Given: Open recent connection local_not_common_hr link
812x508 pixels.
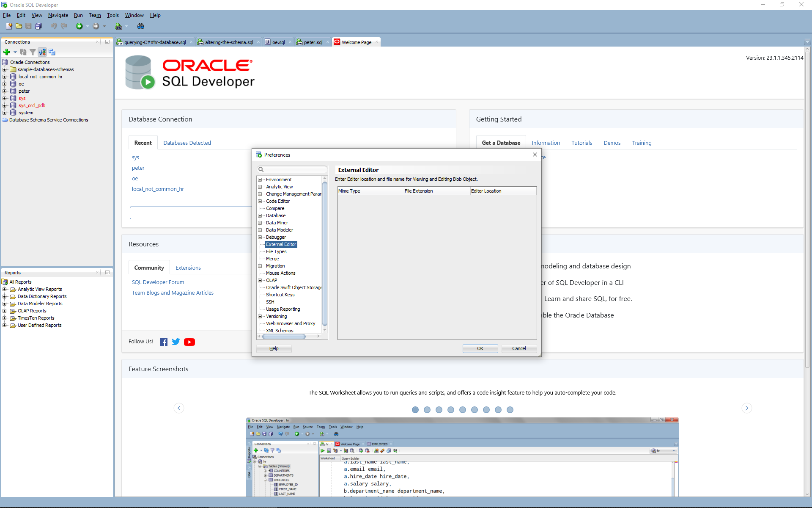Looking at the screenshot, I should pos(158,189).
